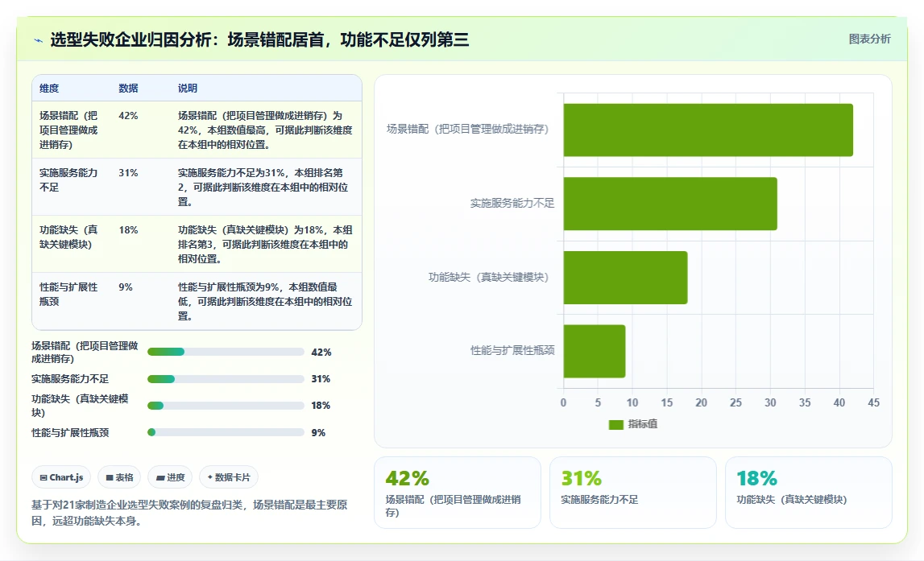Screen dimensions: 924x561
Task: Click the 实施服务能力不足 progress bar at 31%
Action: click(226, 379)
